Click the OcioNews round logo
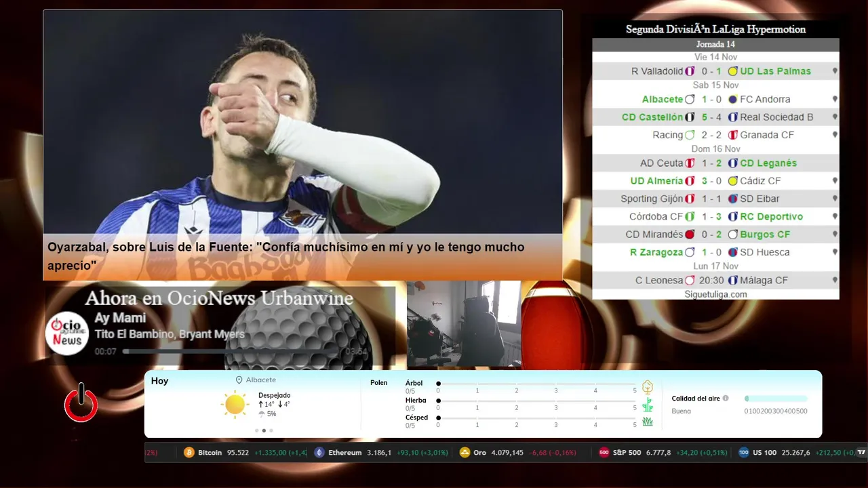 (x=67, y=333)
